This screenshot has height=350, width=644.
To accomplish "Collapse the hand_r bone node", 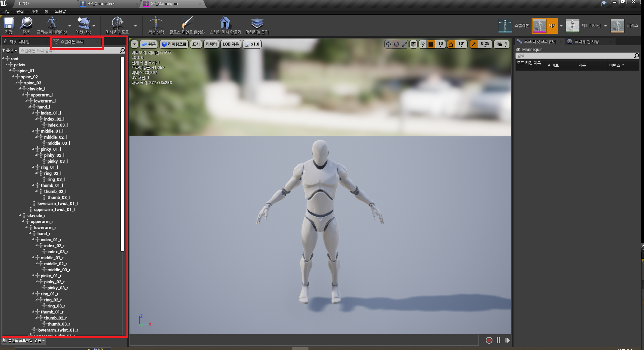I will pos(30,233).
